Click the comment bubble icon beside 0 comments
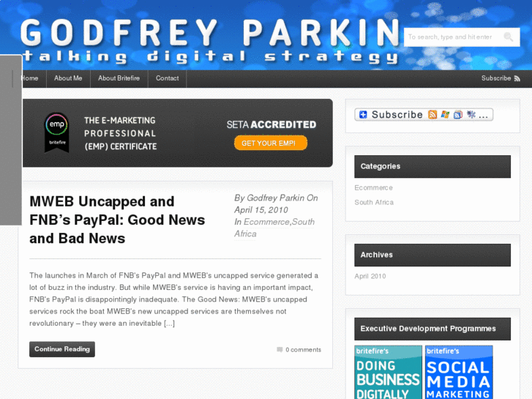 280,349
